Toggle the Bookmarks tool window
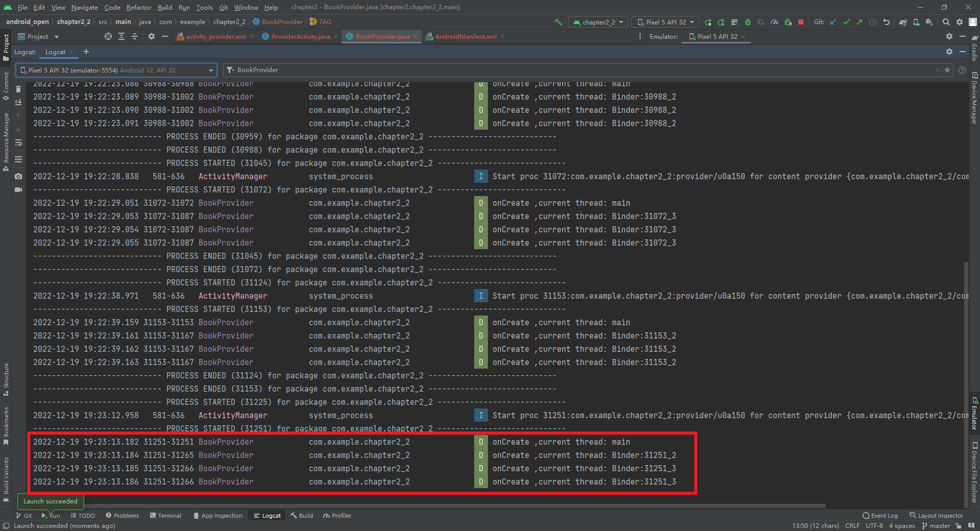Viewport: 980px width, 531px height. point(6,426)
